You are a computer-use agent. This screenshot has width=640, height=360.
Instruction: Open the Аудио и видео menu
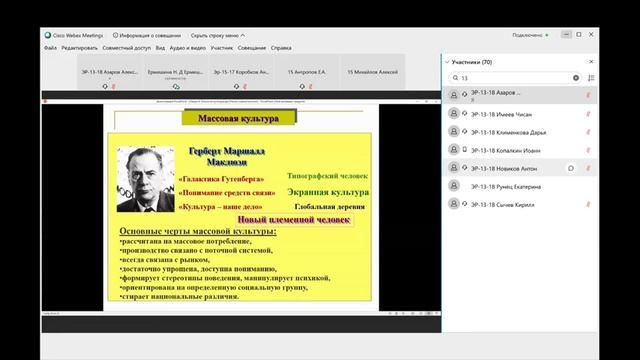187,48
